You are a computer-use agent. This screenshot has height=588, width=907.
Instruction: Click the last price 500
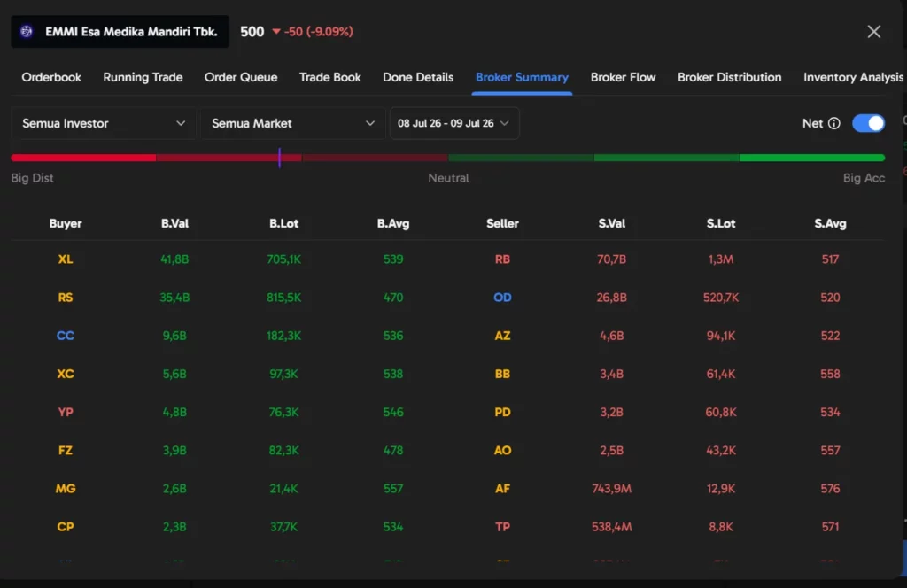tap(252, 32)
